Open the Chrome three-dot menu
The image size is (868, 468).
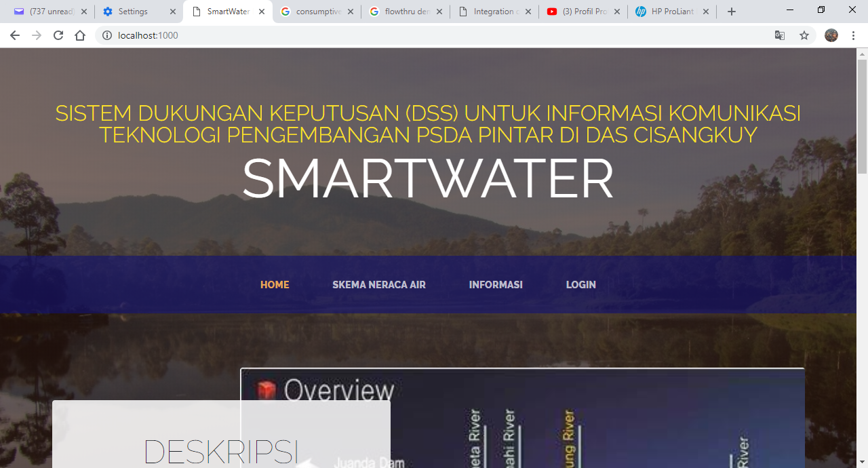point(853,35)
